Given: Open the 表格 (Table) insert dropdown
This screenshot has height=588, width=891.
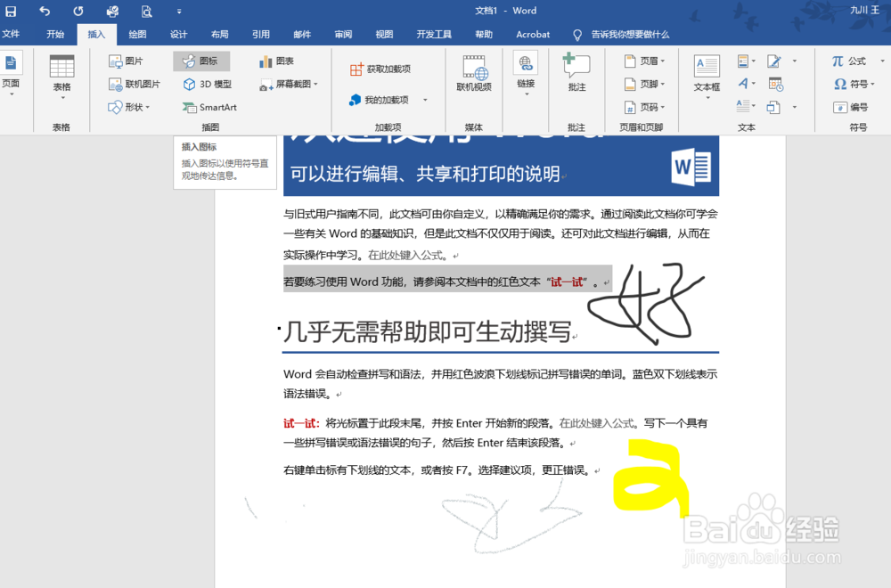Looking at the screenshot, I should tap(62, 78).
